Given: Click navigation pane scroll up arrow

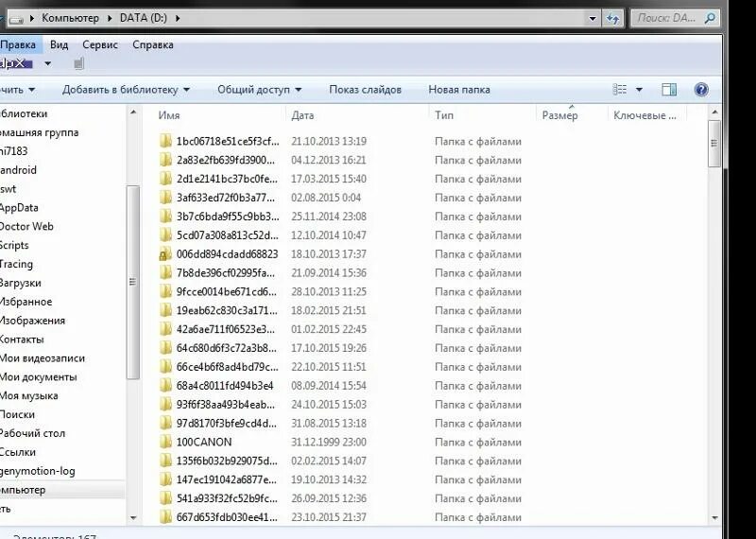Looking at the screenshot, I should click(133, 113).
